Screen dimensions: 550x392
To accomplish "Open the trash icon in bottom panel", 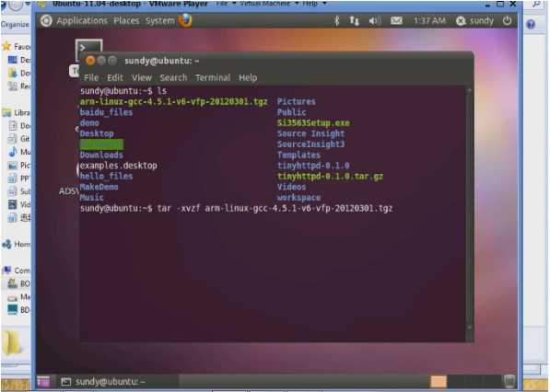I will click(509, 382).
